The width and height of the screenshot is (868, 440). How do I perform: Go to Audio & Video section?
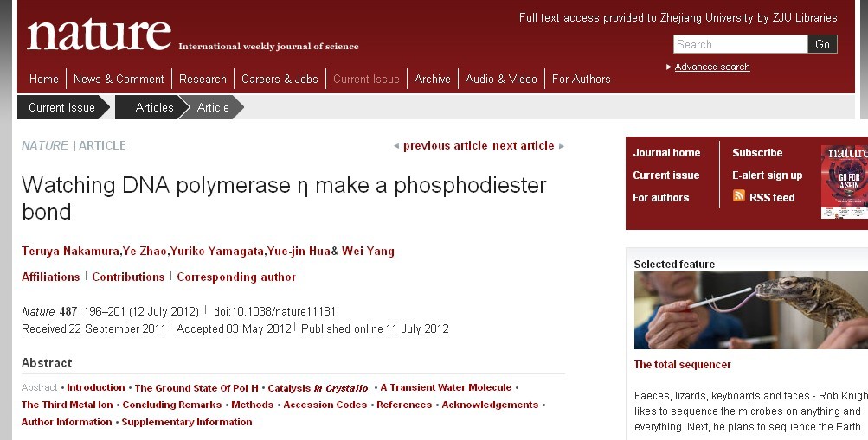[x=501, y=79]
